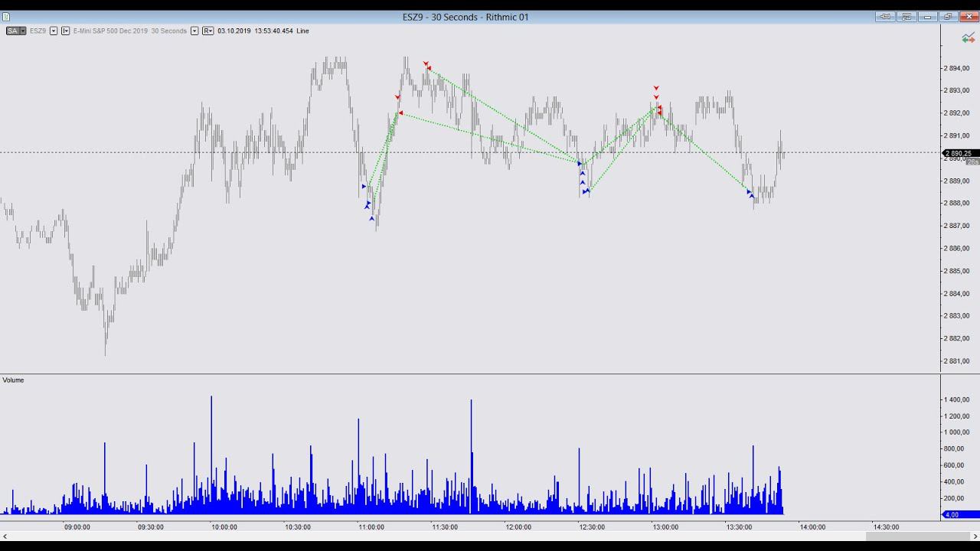Click the 10:00:00 time axis label
Image resolution: width=980 pixels, height=551 pixels.
click(224, 527)
